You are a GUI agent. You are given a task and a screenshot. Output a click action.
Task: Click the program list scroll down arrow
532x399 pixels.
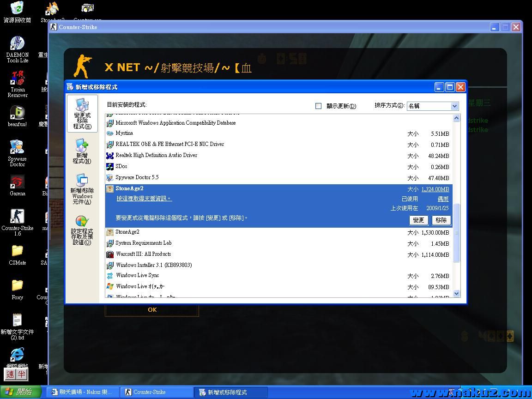pyautogui.click(x=457, y=293)
